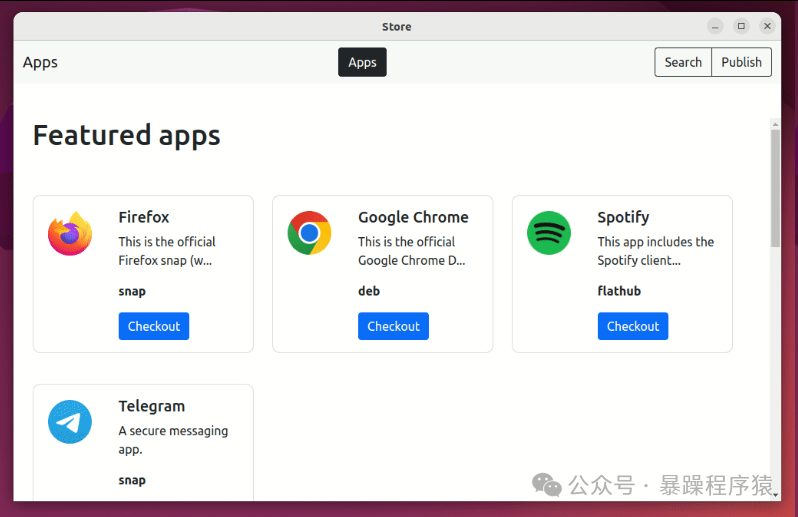Select the Apps tab in header
The height and width of the screenshot is (517, 798).
(x=362, y=62)
